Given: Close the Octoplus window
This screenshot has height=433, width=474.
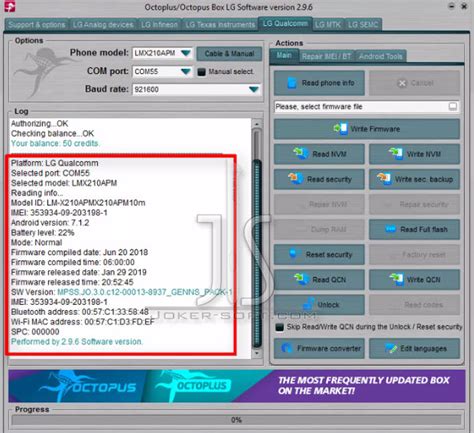Looking at the screenshot, I should tap(464, 6).
